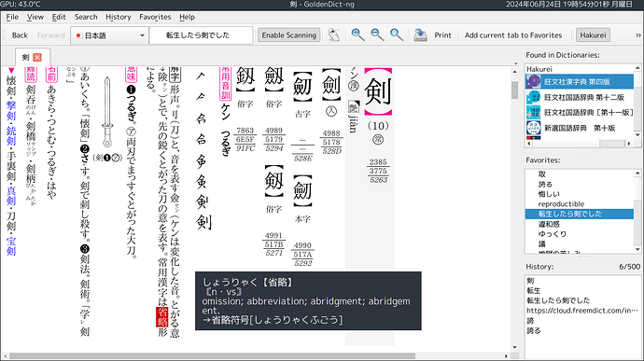Image resolution: width=644 pixels, height=361 pixels.
Task: Select 旺文社国語辞典 第十二版 dictionary
Action: (580, 97)
